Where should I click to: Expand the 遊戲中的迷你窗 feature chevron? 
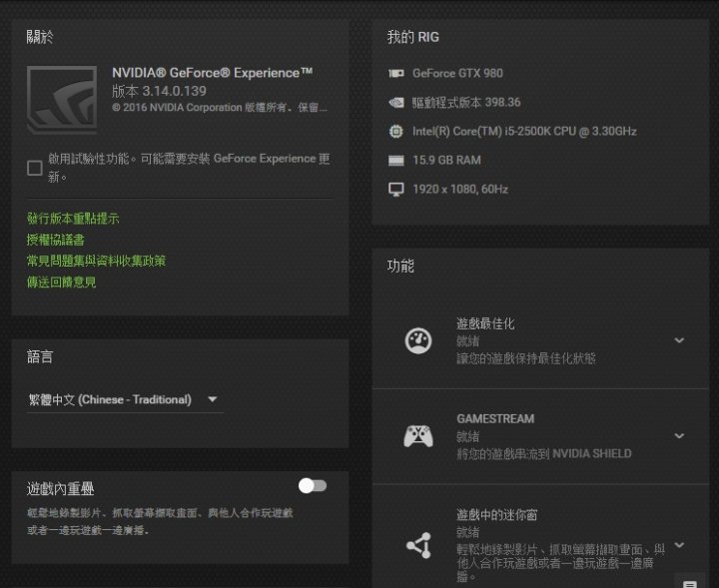click(680, 545)
